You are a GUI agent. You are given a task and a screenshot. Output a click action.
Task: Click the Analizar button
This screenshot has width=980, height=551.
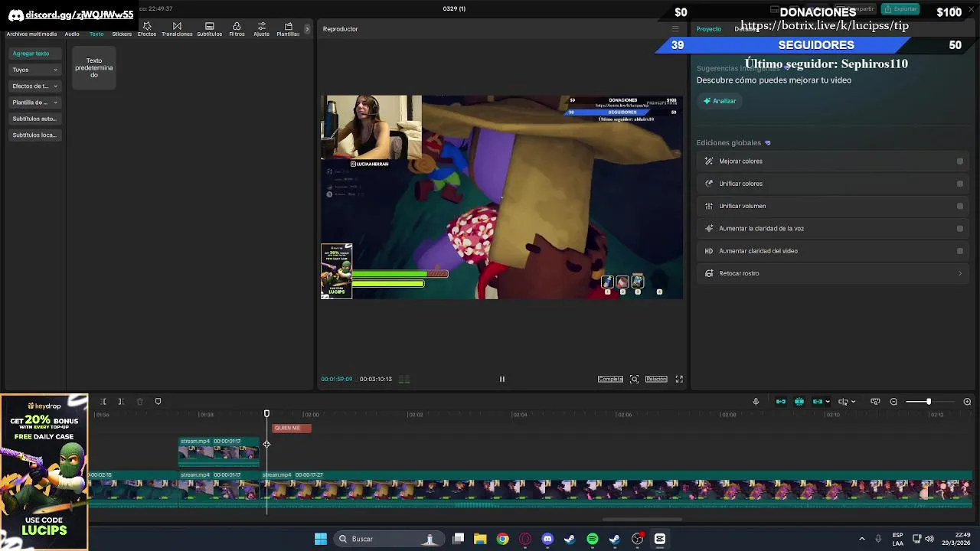pos(720,101)
